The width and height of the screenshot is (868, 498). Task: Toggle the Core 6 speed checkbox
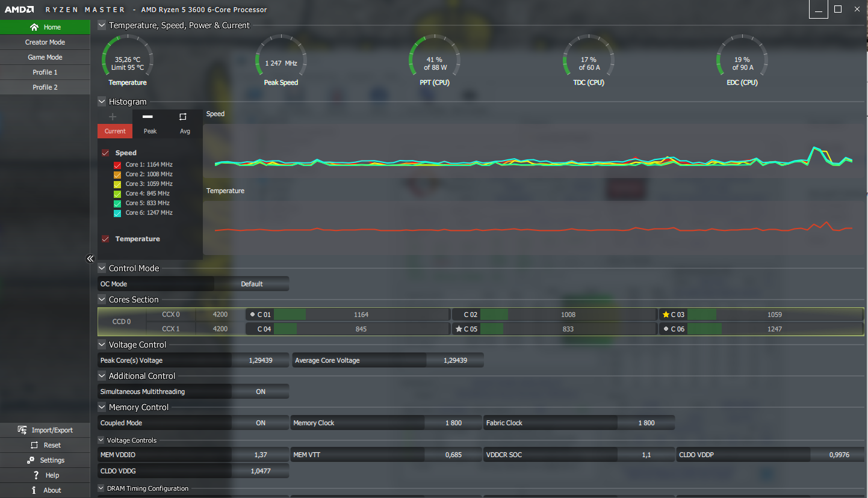(x=117, y=213)
